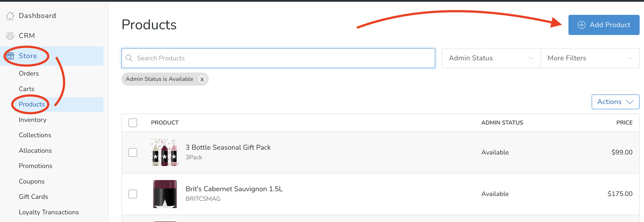This screenshot has height=222, width=644.
Task: Check the Brit's Cabernet Sauvignon 1.5L row
Action: point(133,194)
